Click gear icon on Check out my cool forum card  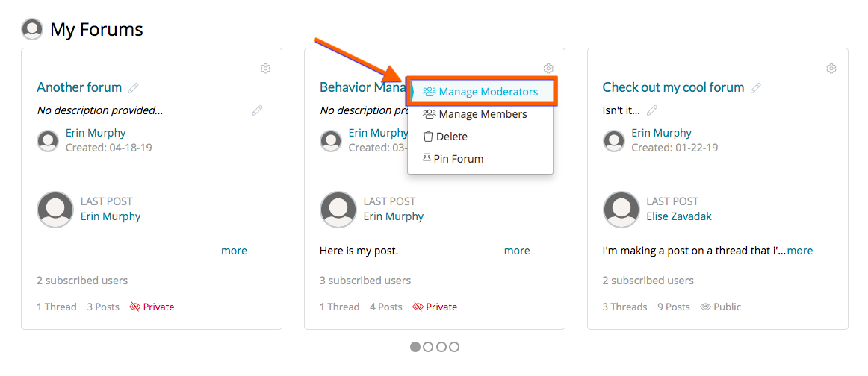click(x=831, y=69)
